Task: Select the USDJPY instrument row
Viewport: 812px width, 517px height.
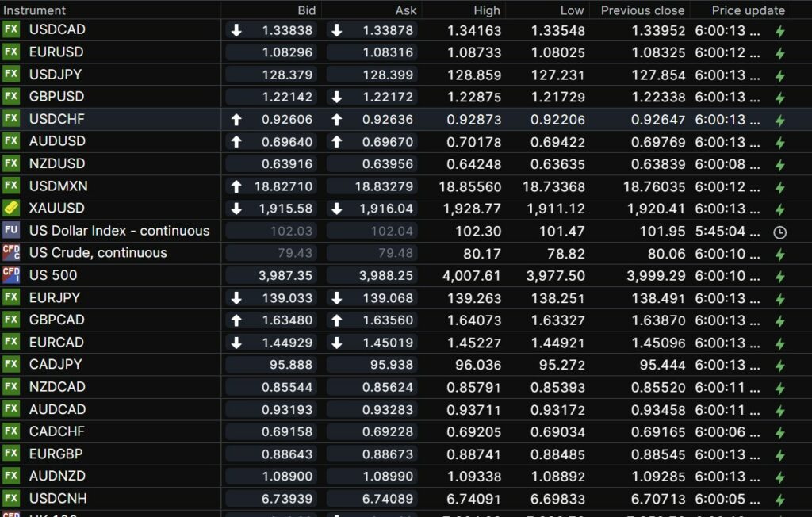Action: coord(56,75)
